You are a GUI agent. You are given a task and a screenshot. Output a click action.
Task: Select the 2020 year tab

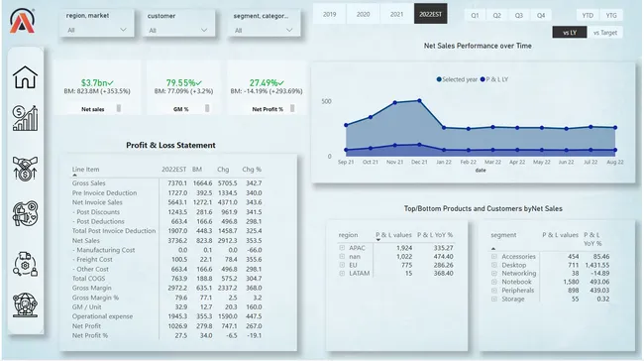(363, 14)
